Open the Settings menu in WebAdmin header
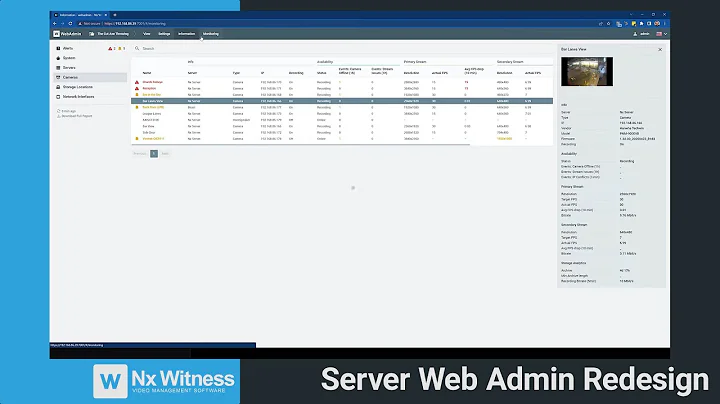 (164, 34)
